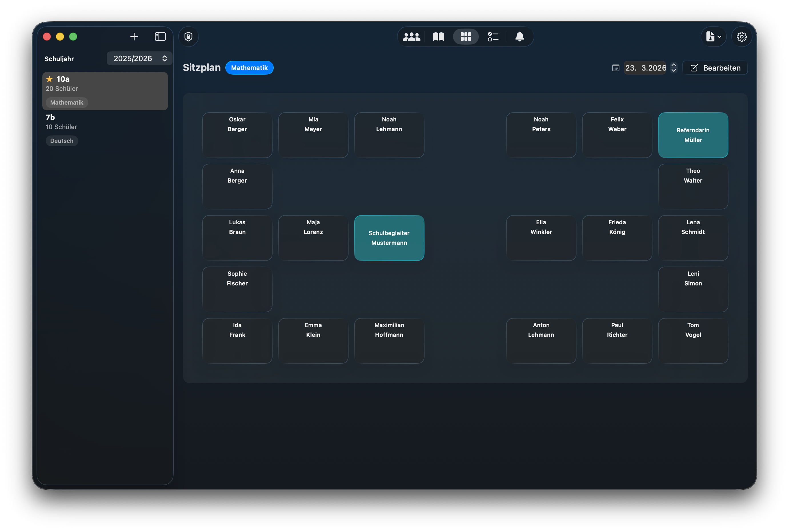Viewport: 789px width, 532px height.
Task: Open the checklist view from the toolbar
Action: (492, 36)
